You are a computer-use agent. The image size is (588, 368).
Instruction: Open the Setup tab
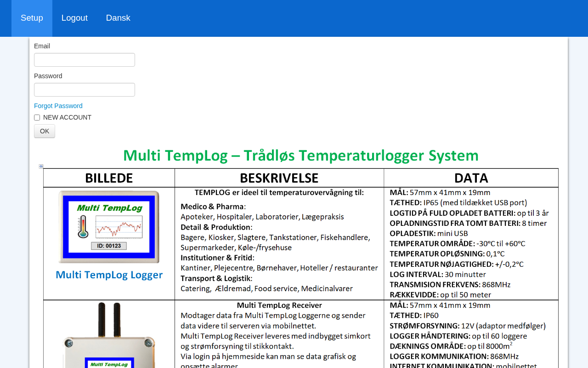(x=32, y=18)
